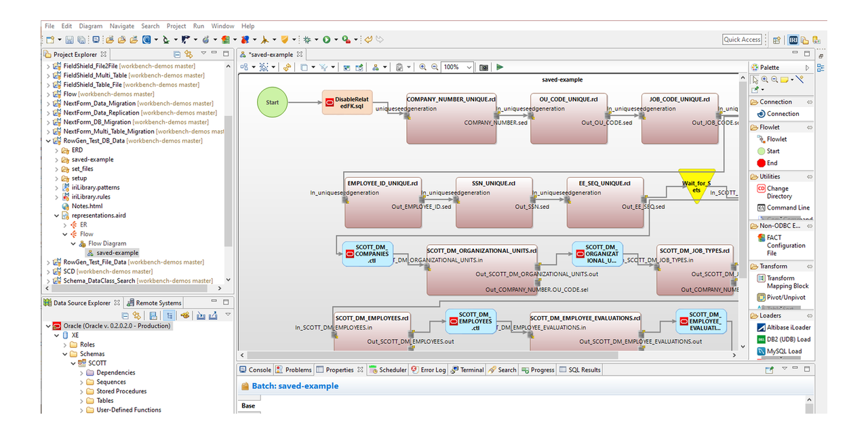Collapse the RowGen_Test_DB_Data project
Screen dimensions: 868x434
[47, 140]
